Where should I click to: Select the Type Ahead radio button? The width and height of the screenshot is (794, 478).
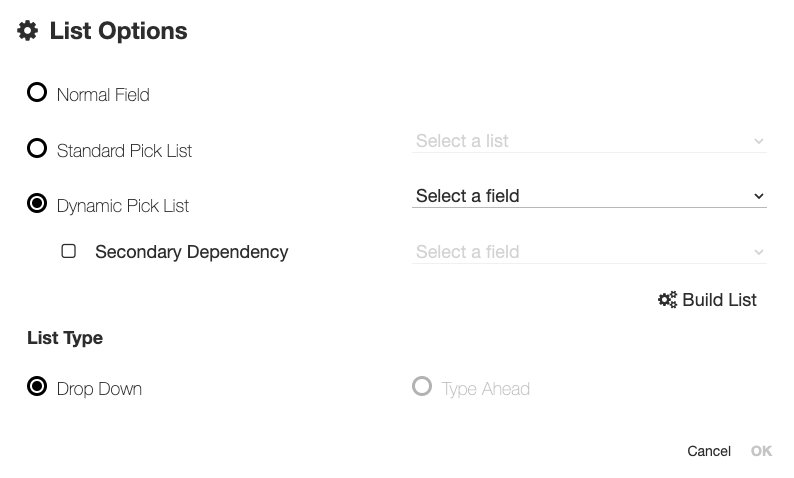pos(422,386)
